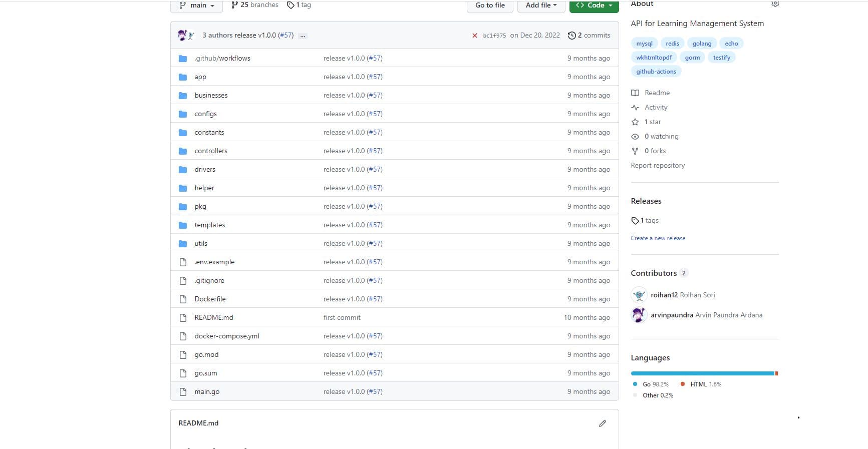The image size is (868, 449).
Task: Click the languages color bar
Action: pyautogui.click(x=704, y=373)
